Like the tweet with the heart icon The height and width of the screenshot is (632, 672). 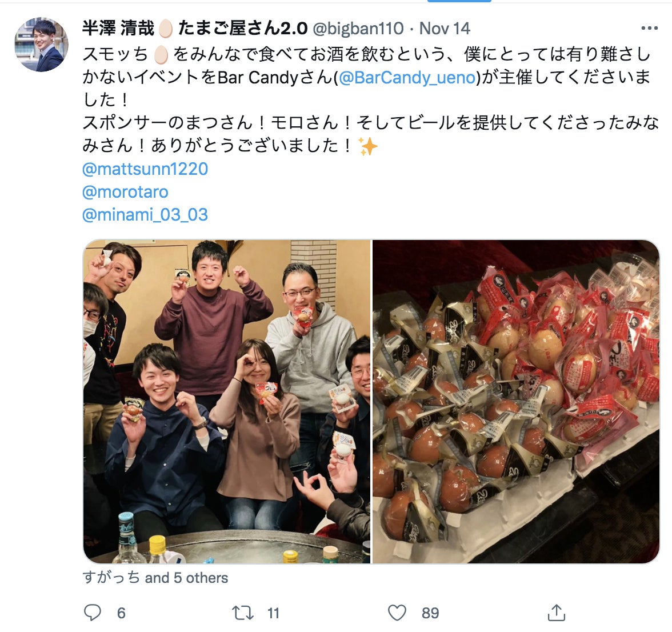tap(397, 613)
